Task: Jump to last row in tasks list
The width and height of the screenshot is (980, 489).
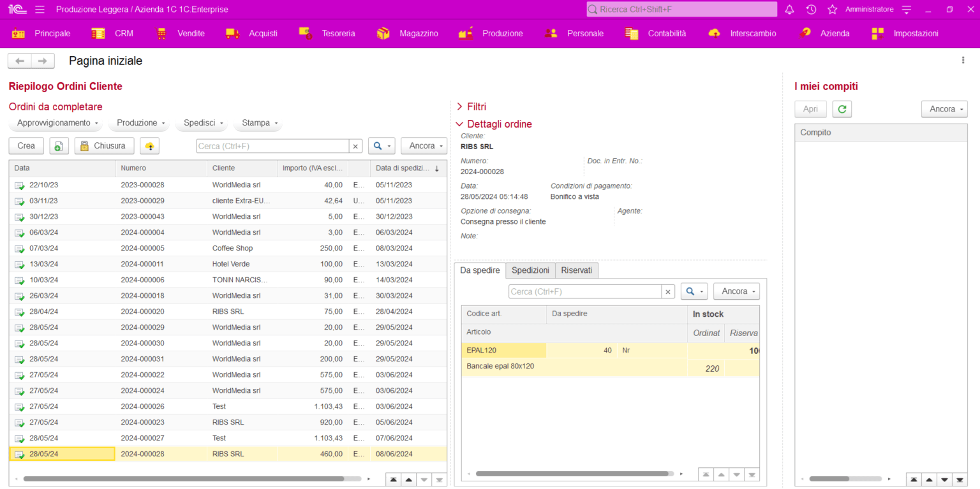Action: tap(960, 479)
